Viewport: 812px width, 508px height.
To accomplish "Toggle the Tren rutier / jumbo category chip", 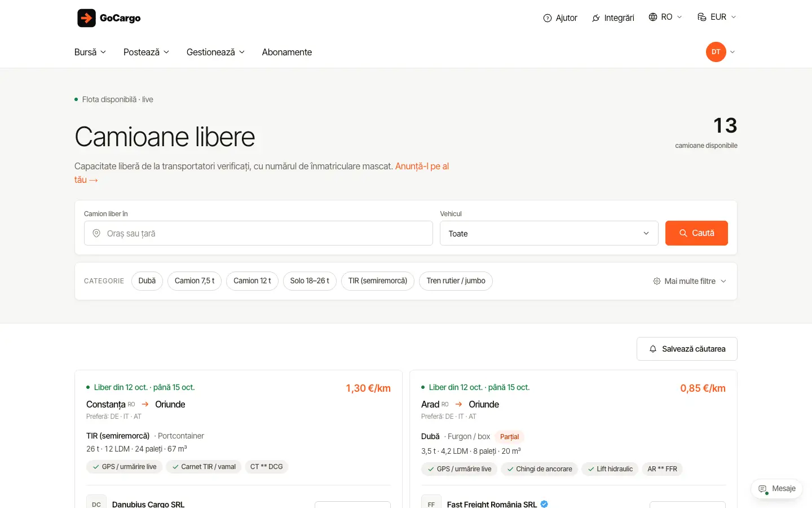I will pyautogui.click(x=456, y=281).
